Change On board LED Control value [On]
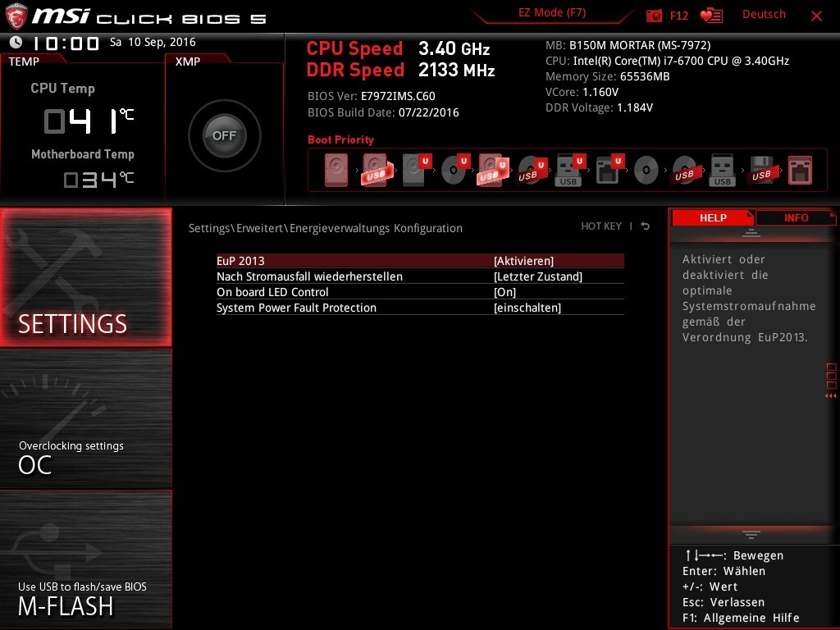Screen dimensions: 840x630 coord(504,292)
